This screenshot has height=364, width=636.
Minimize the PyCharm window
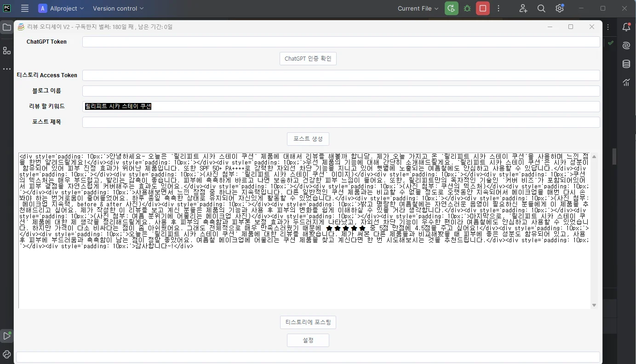click(582, 8)
